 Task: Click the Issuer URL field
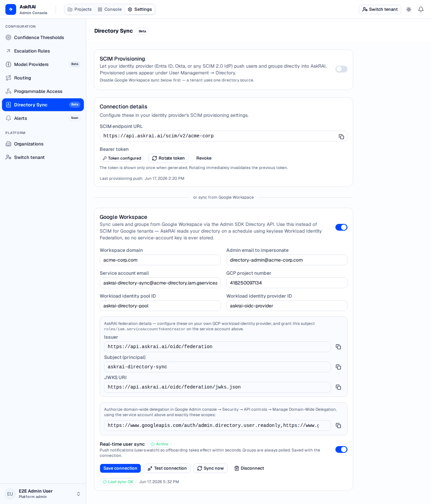click(218, 347)
